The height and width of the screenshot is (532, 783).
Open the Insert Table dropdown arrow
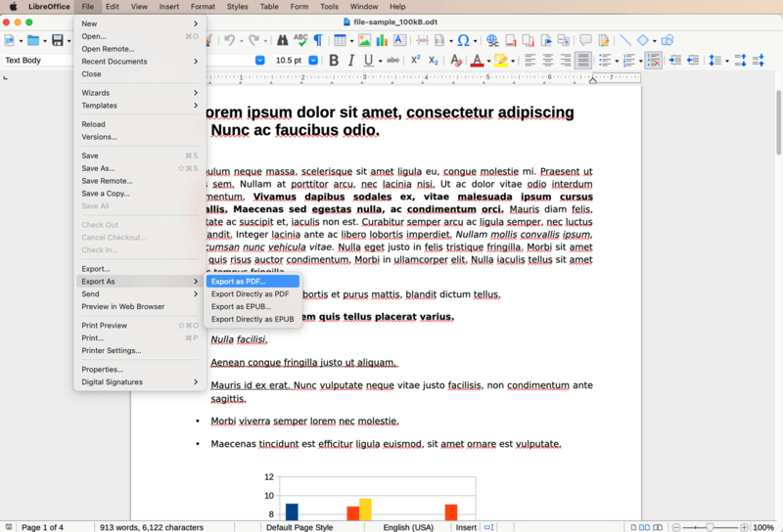tap(351, 40)
